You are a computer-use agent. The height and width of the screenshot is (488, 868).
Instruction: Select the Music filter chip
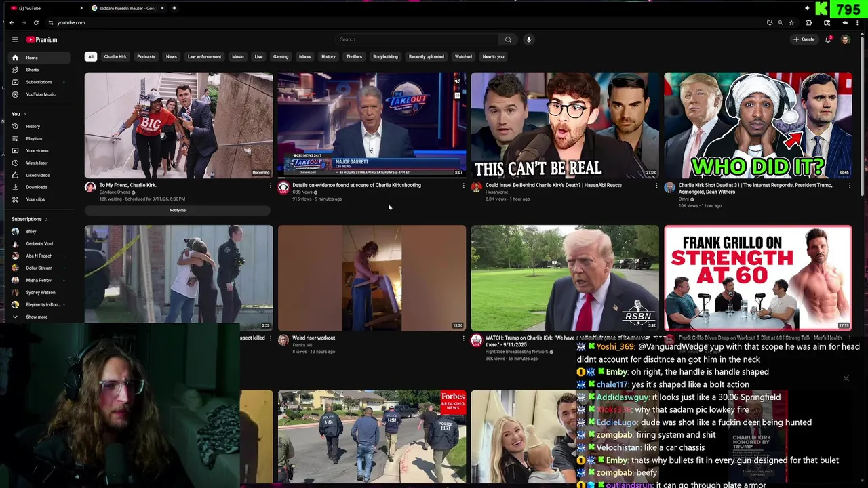[x=238, y=57]
